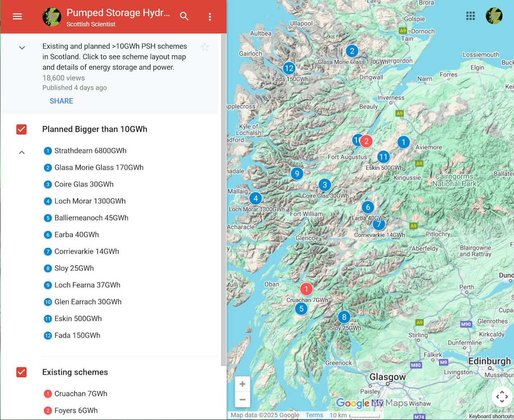Collapse the map description chevron
The width and height of the screenshot is (514, 420).
[22, 48]
